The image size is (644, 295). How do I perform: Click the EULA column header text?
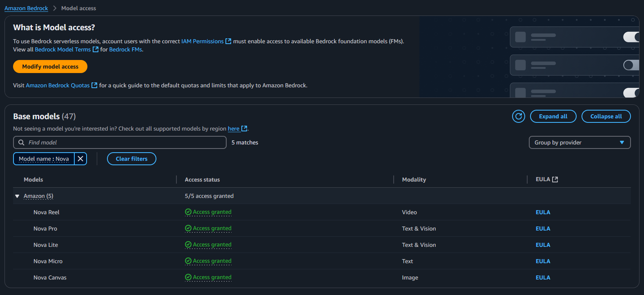pyautogui.click(x=543, y=179)
